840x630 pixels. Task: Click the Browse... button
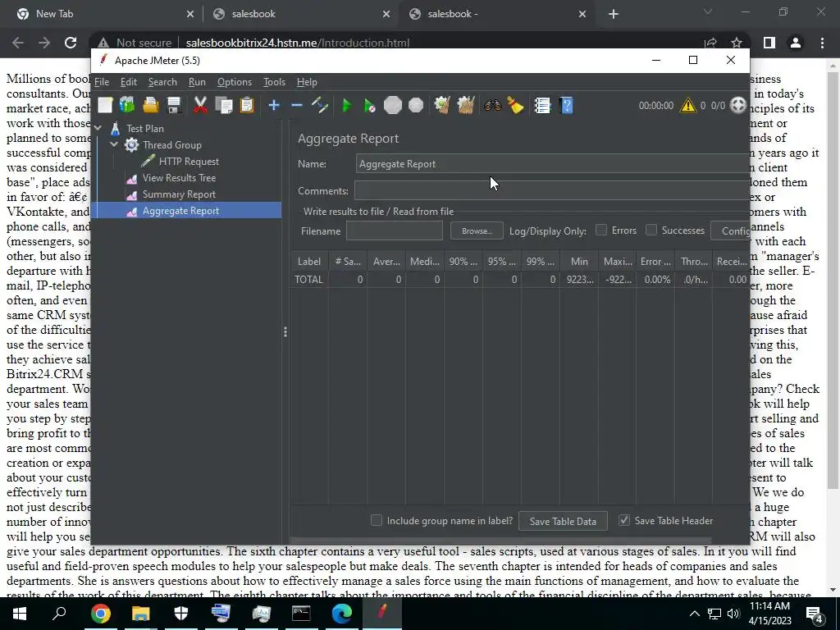pos(477,231)
